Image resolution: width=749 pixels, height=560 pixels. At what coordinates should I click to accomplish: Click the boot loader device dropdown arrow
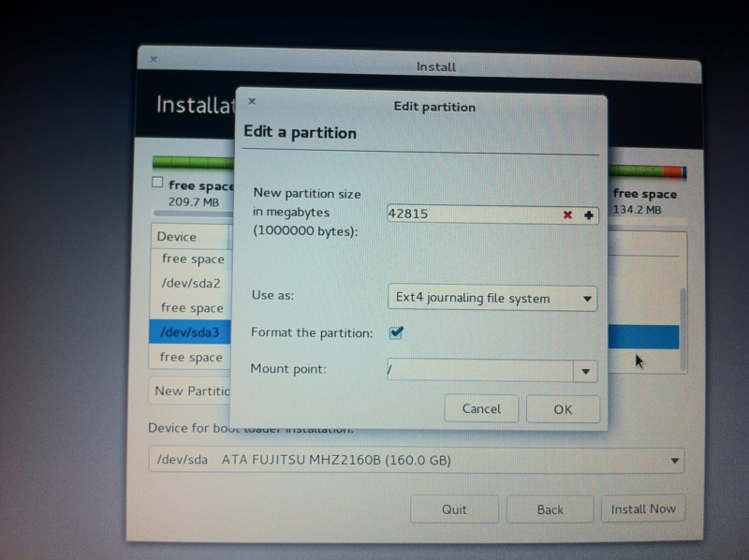pos(673,461)
